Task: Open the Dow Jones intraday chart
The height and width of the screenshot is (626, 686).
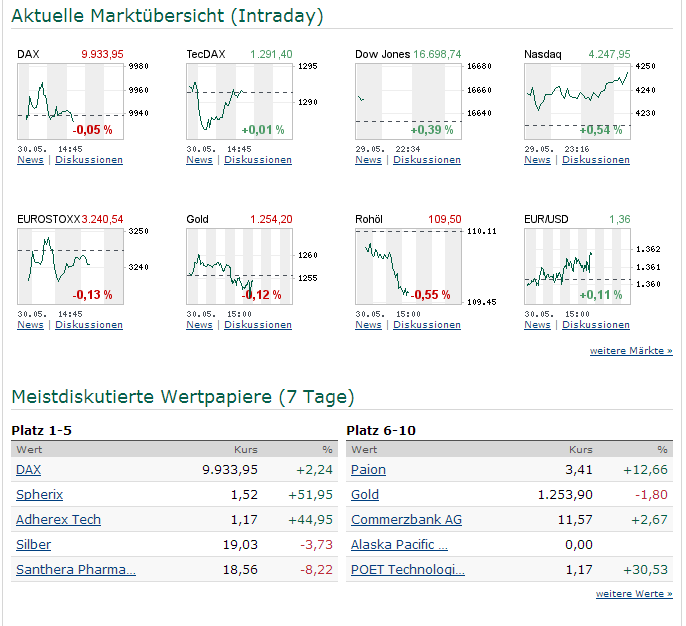Action: tap(408, 101)
